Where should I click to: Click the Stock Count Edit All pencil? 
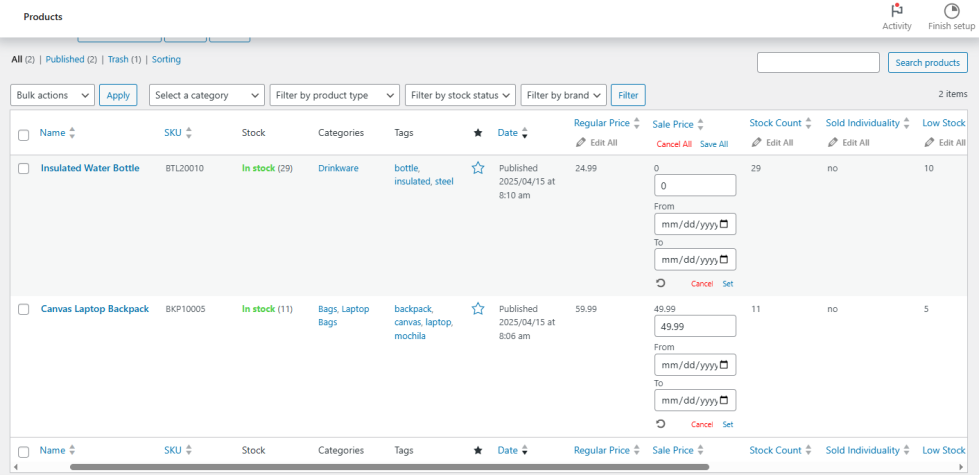[757, 143]
